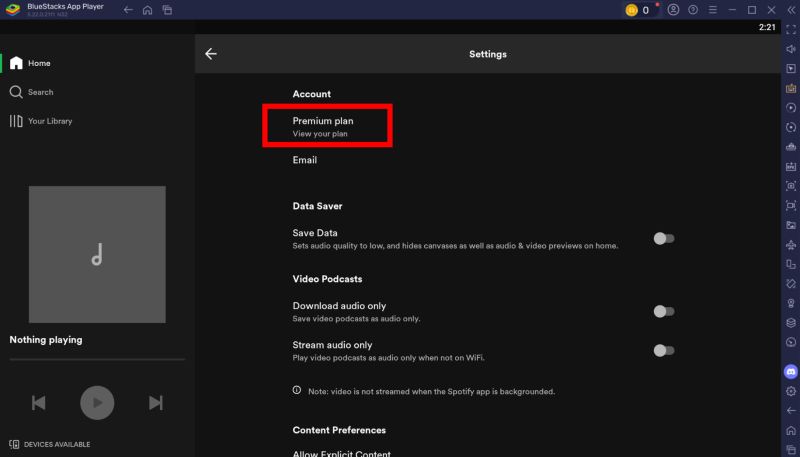Viewport: 800px width, 457px height.
Task: Open the BlueStacks coin balance
Action: [639, 10]
